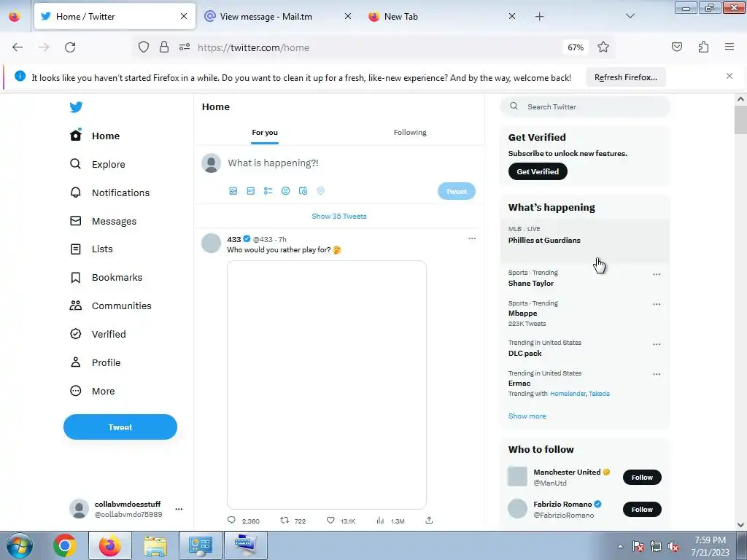Open options for Mbappe trend
This screenshot has width=747, height=560.
[x=657, y=304]
